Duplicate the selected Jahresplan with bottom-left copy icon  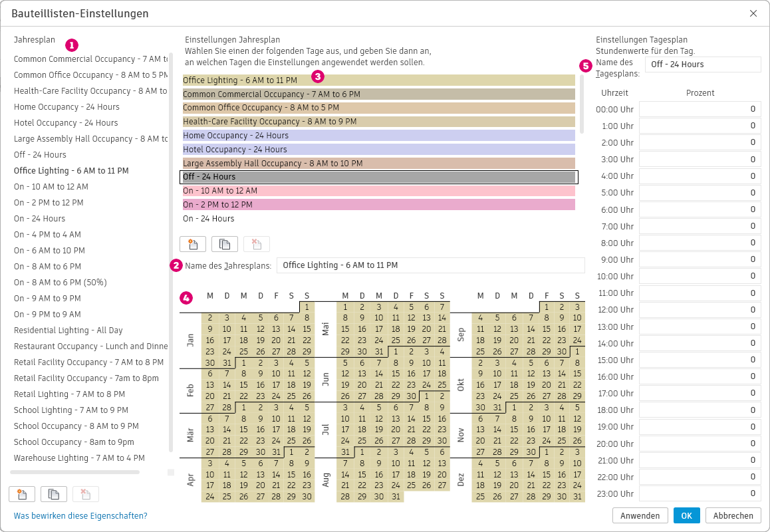coord(53,494)
